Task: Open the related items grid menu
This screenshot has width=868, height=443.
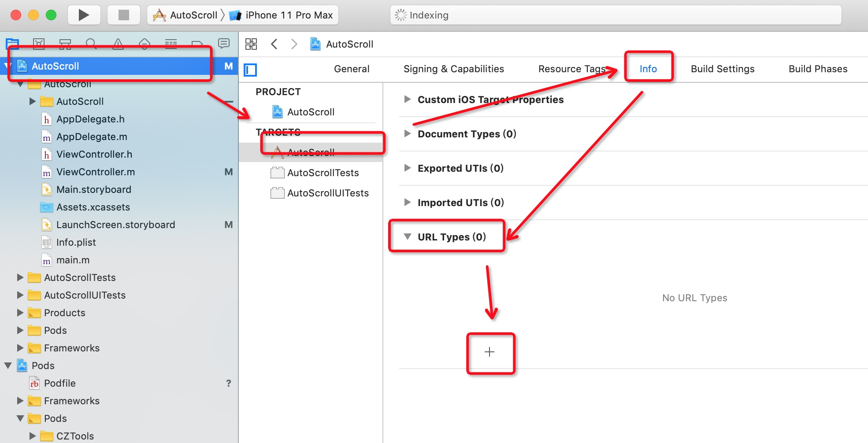Action: pyautogui.click(x=251, y=44)
